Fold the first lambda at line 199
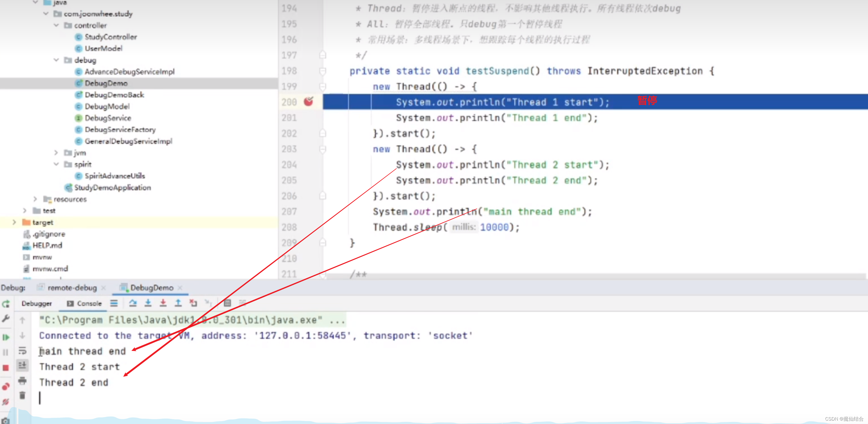Image resolution: width=868 pixels, height=424 pixels. point(322,87)
